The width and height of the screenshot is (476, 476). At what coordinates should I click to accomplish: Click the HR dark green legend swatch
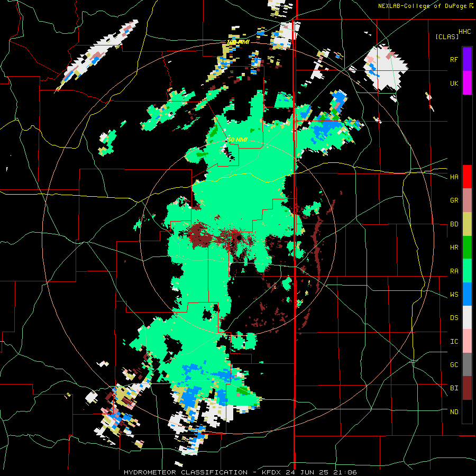pos(467,247)
